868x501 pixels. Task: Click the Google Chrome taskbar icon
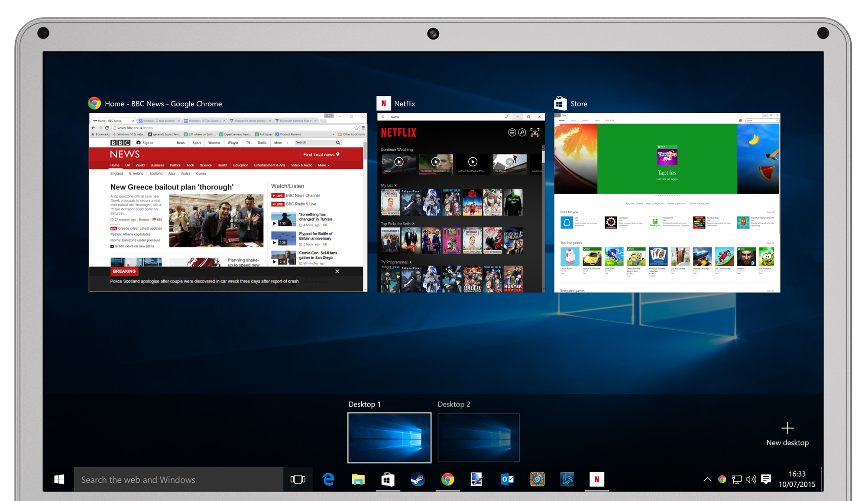(447, 479)
